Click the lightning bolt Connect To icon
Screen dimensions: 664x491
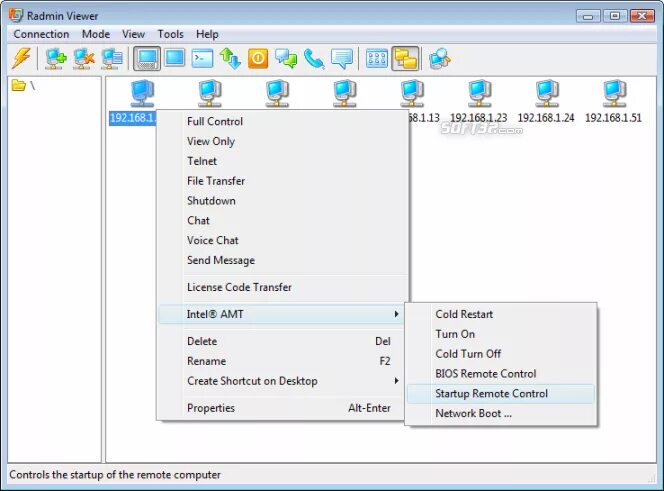point(22,58)
